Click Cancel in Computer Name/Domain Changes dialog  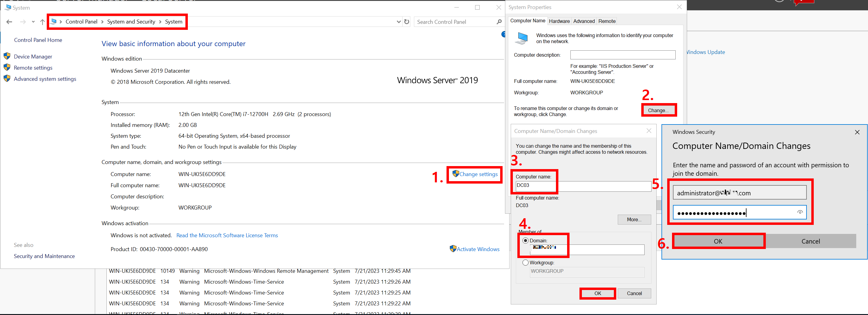tap(634, 293)
